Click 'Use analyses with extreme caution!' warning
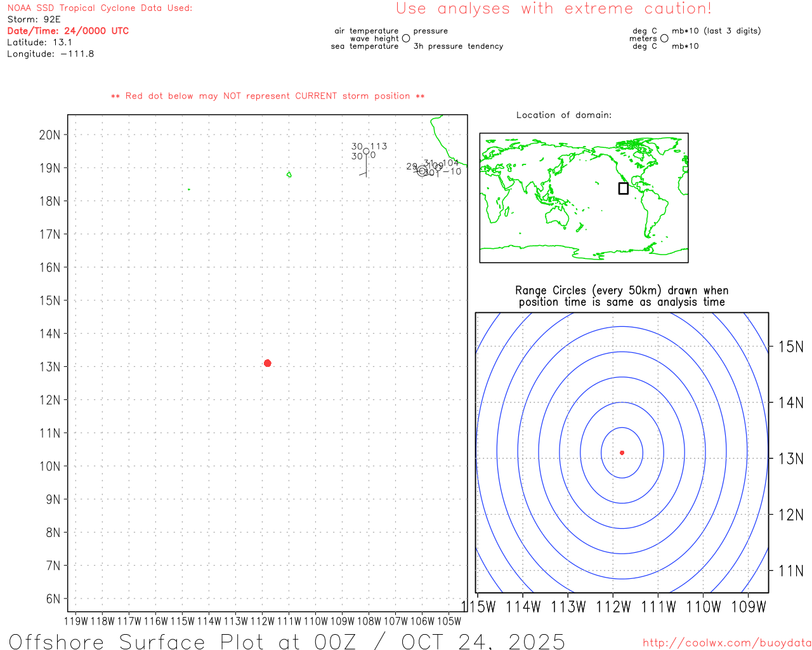812x650 pixels. [x=554, y=8]
